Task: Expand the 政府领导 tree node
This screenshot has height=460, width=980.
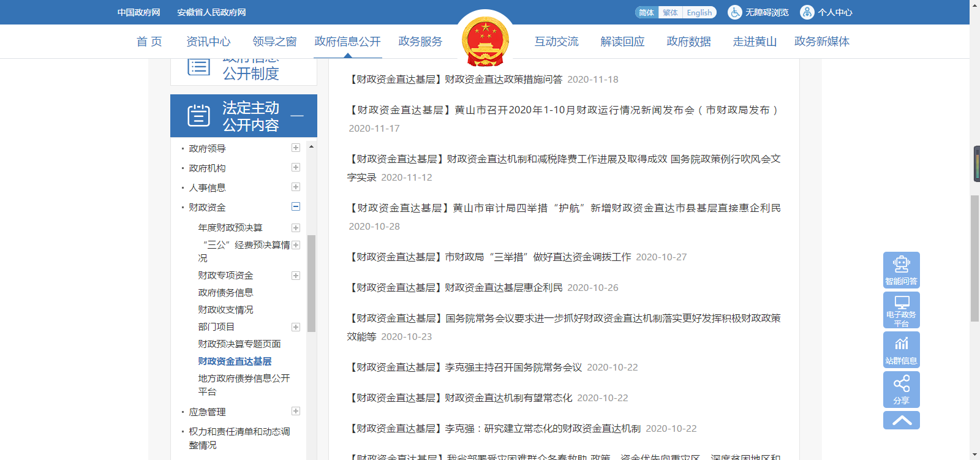Action: click(x=296, y=148)
